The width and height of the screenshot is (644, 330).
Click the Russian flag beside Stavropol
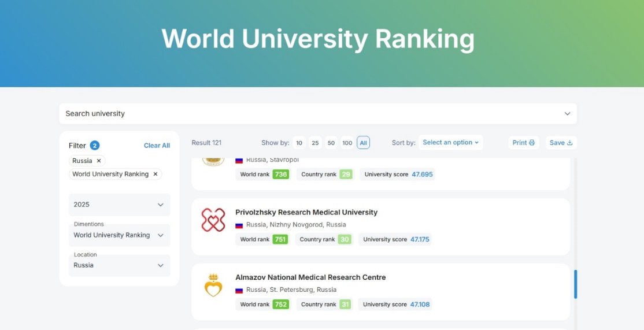pos(239,161)
